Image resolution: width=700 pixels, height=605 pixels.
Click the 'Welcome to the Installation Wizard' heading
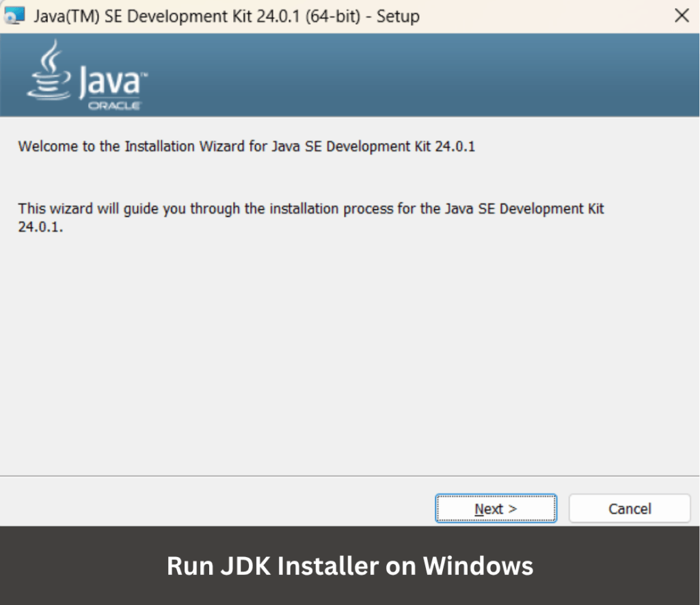(x=246, y=146)
